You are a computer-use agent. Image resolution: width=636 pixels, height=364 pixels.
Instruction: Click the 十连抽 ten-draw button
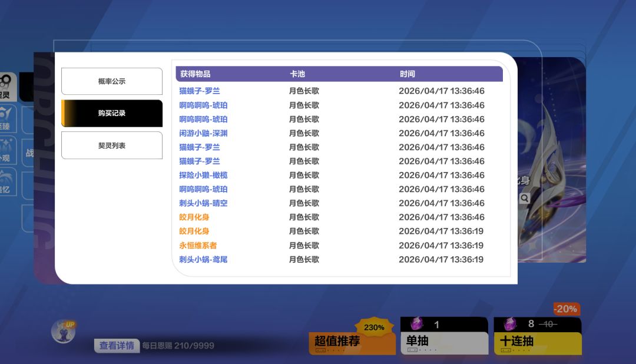(538, 336)
